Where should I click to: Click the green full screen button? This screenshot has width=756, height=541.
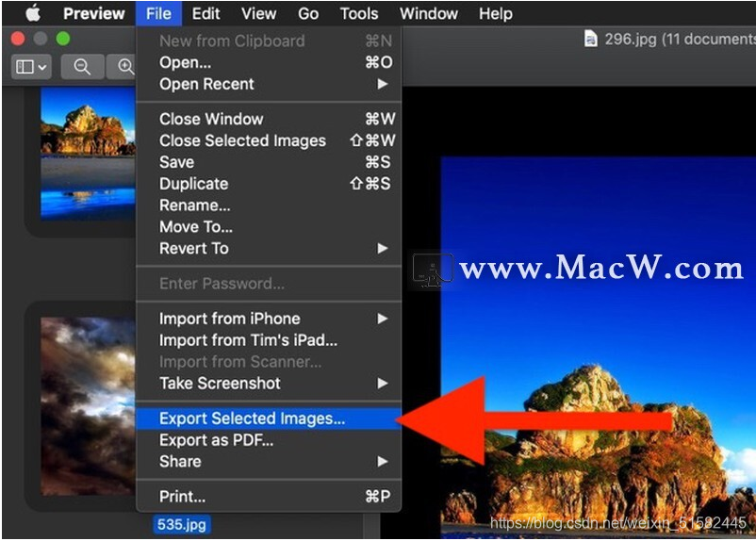point(63,39)
